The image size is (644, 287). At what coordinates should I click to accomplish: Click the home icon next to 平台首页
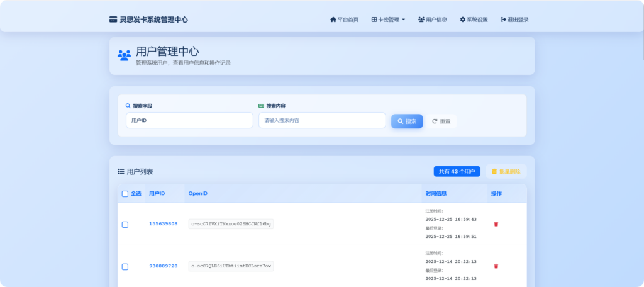[333, 20]
